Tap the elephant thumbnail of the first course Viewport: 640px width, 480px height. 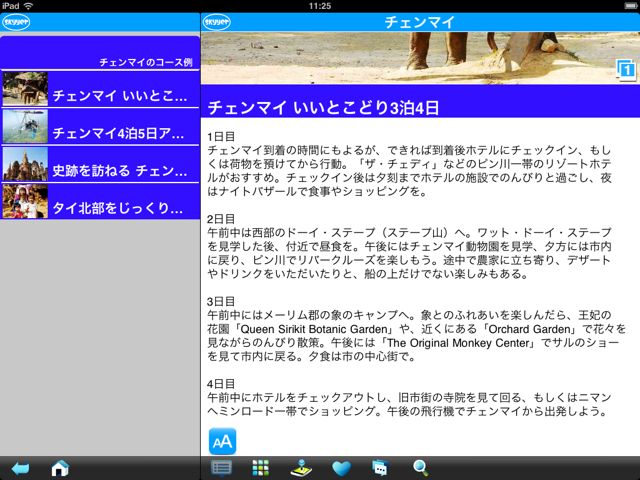coord(25,89)
